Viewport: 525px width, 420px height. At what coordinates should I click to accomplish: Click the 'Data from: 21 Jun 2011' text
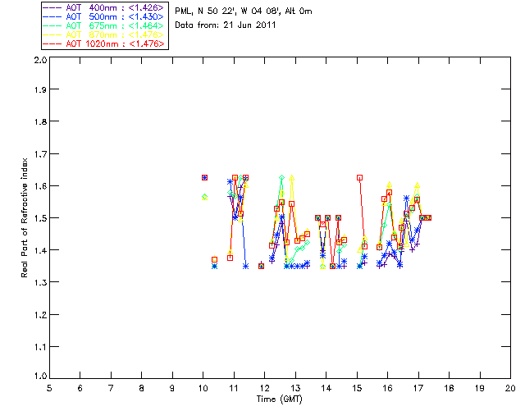click(226, 25)
